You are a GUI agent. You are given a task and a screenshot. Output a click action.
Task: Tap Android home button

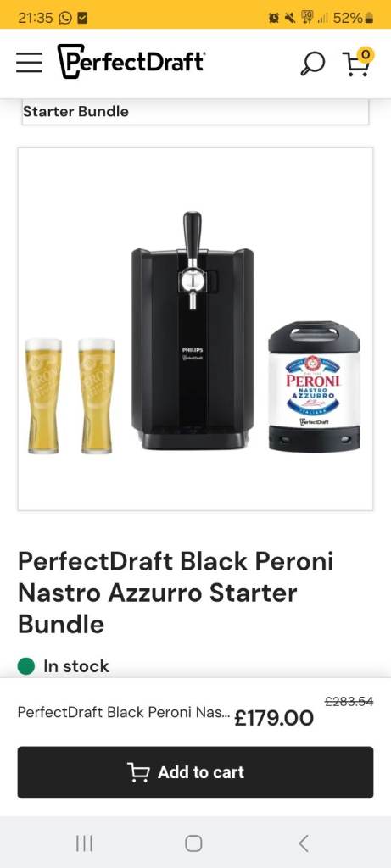pyautogui.click(x=193, y=843)
